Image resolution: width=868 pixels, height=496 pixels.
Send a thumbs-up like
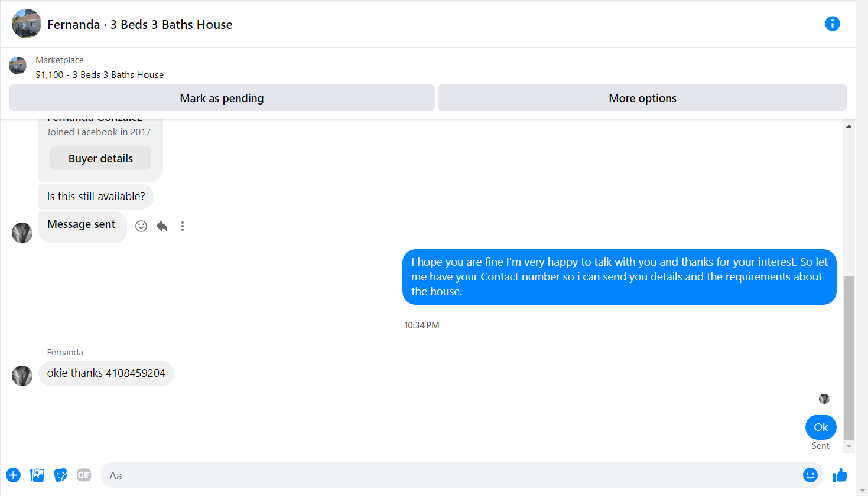pos(840,475)
